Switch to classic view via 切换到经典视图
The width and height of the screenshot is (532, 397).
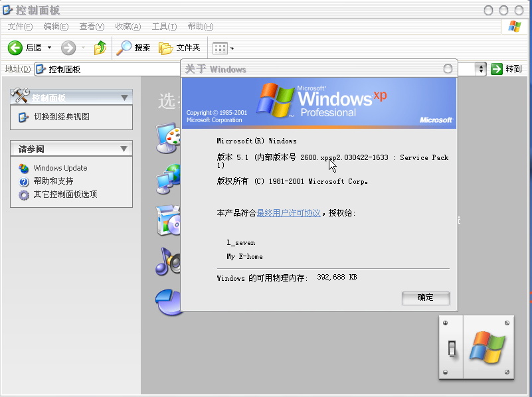pyautogui.click(x=61, y=117)
